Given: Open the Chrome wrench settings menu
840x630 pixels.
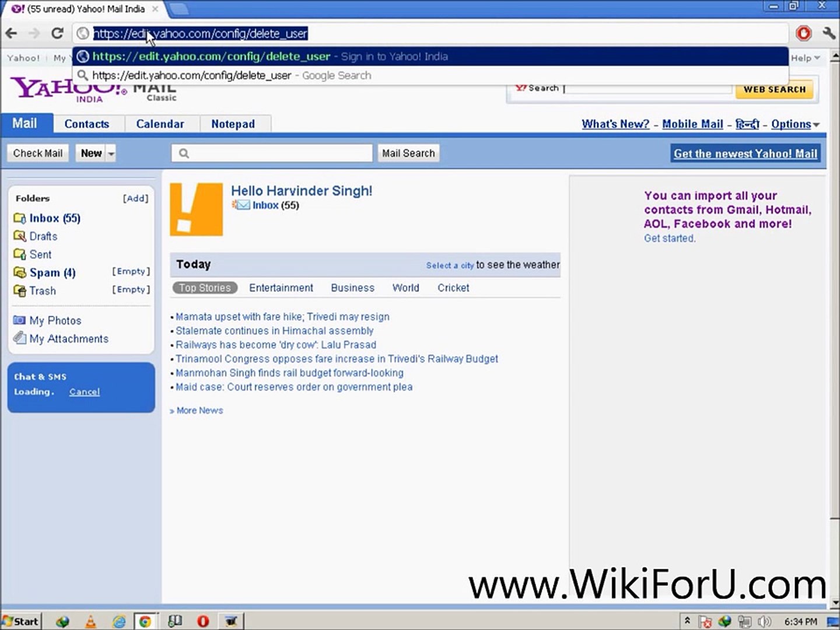Looking at the screenshot, I should 828,33.
